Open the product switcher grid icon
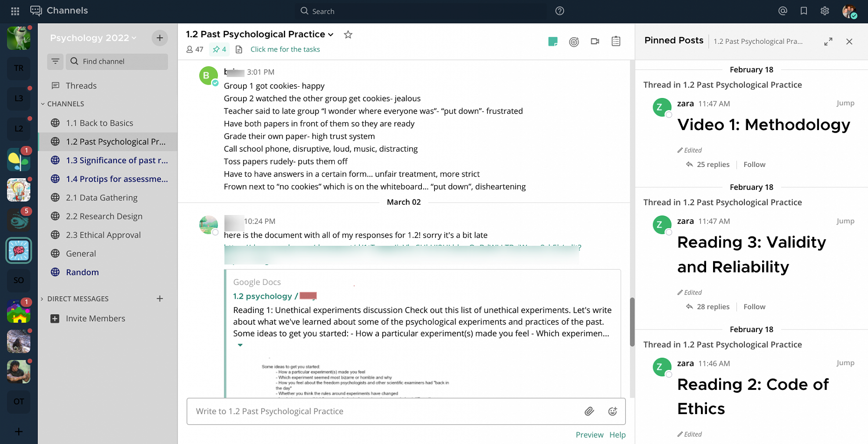 (x=15, y=11)
